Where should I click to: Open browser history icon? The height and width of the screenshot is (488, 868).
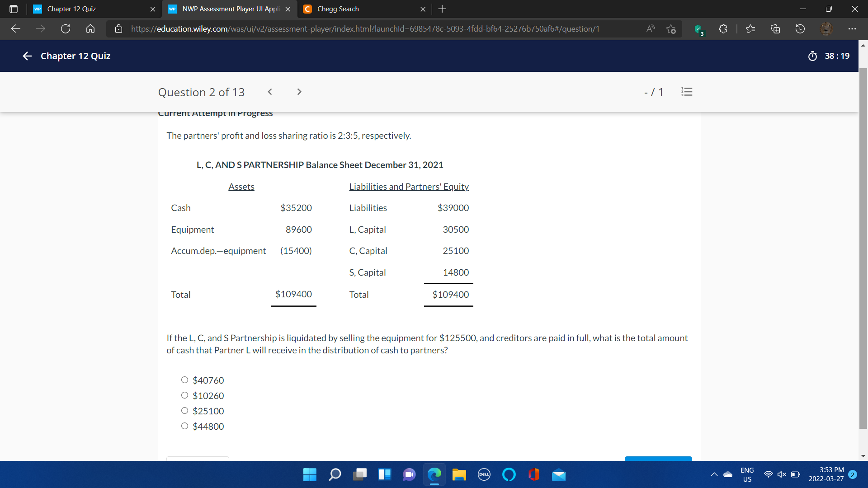(x=800, y=29)
